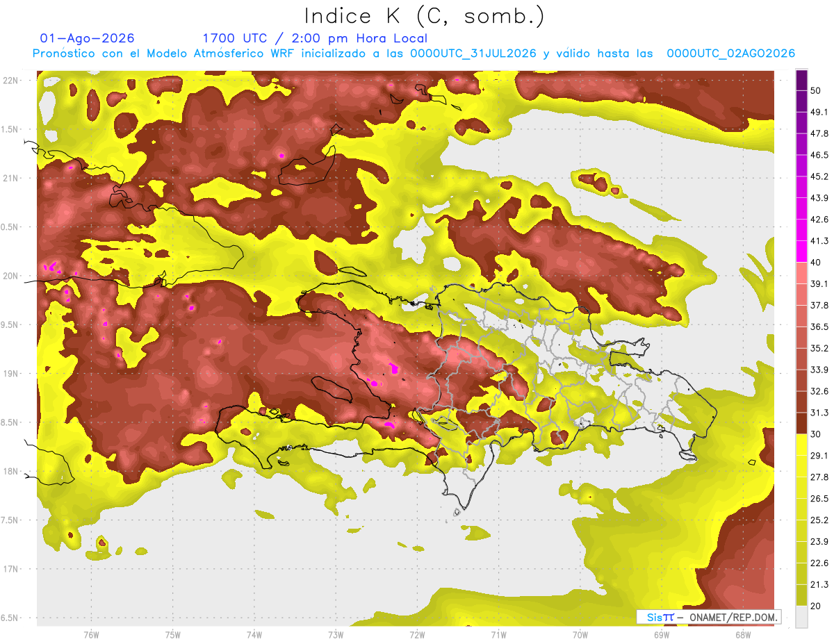Click the latitude label "21N"
Screen dimensions: 834x644
[10, 178]
